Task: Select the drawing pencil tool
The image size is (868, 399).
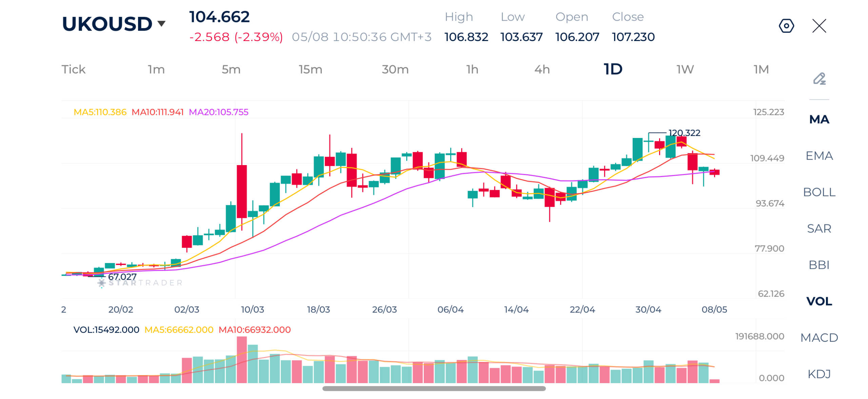Action: pos(818,79)
